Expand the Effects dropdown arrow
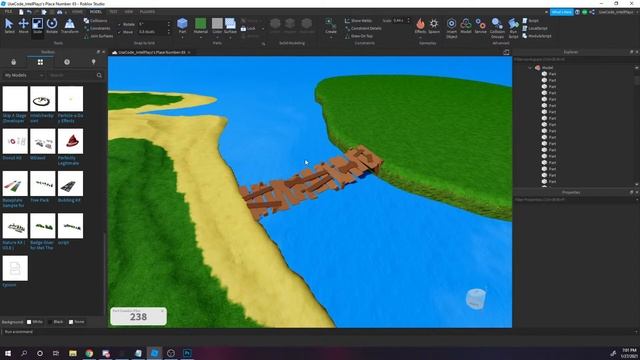This screenshot has width=640, height=360. coord(420,38)
